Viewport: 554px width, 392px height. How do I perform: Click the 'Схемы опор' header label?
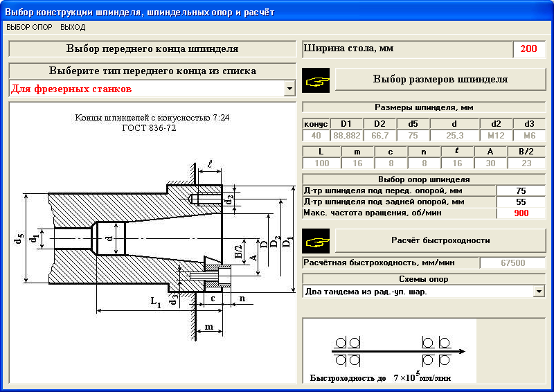(x=424, y=279)
